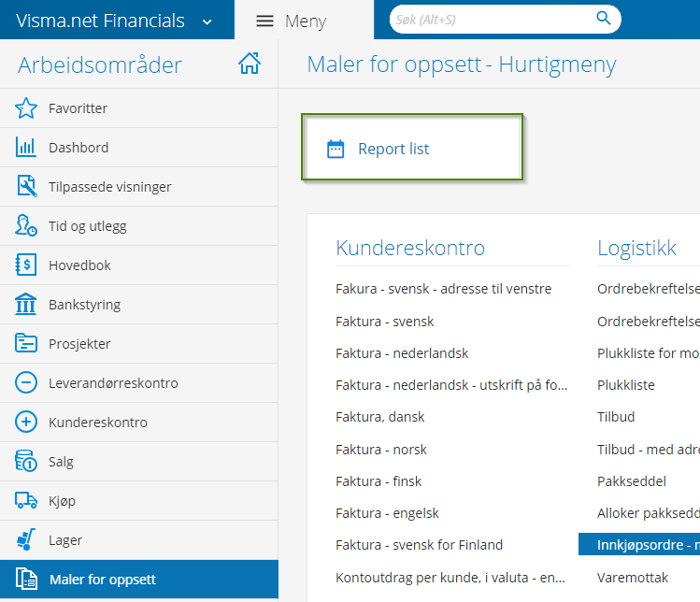Click the search magnifier icon
The width and height of the screenshot is (700, 602).
[604, 18]
